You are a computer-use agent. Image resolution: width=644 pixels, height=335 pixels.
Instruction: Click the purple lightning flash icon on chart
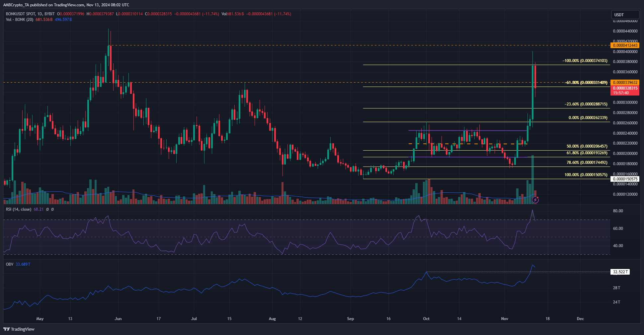tap(535, 200)
